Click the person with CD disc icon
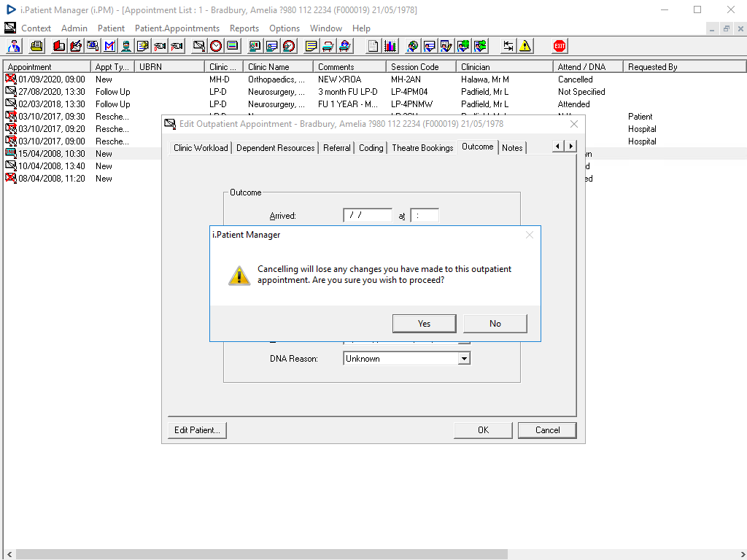Image resolution: width=747 pixels, height=560 pixels. 413,46
